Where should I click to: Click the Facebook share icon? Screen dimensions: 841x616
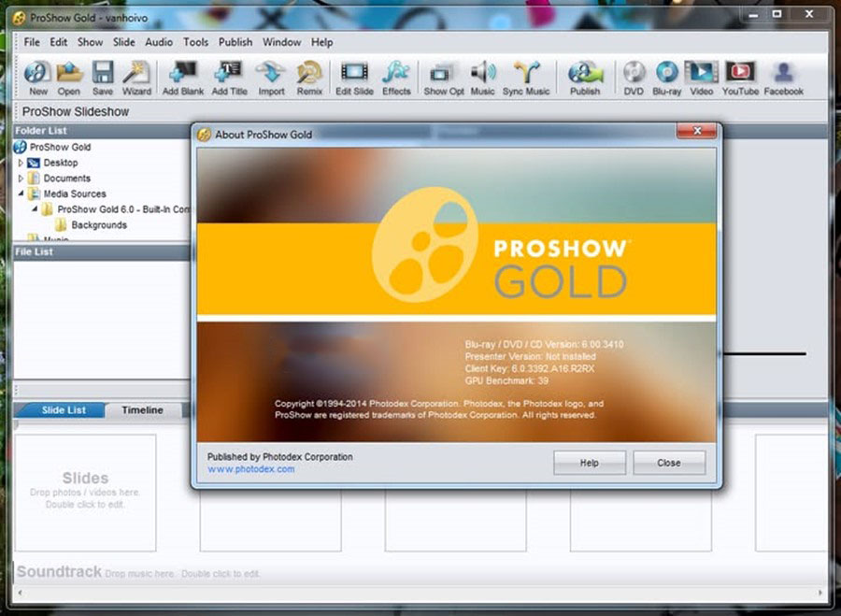click(x=783, y=75)
